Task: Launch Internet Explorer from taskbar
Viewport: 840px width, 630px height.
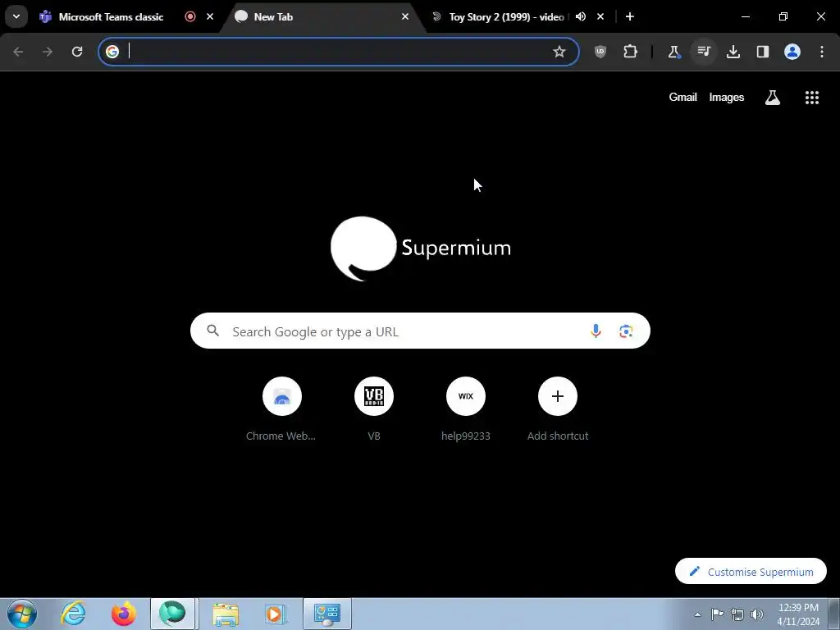Action: pyautogui.click(x=73, y=614)
